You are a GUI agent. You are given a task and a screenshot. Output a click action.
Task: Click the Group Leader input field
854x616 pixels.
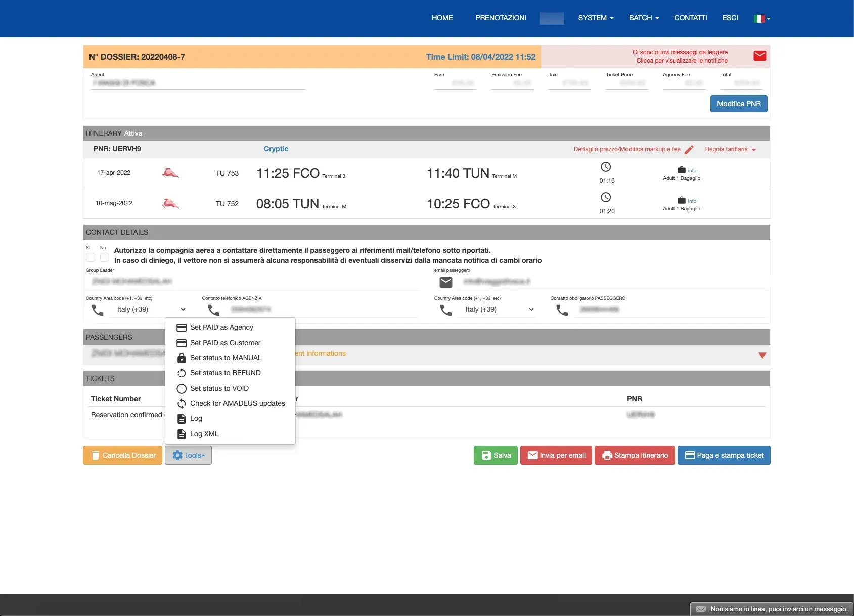click(252, 281)
